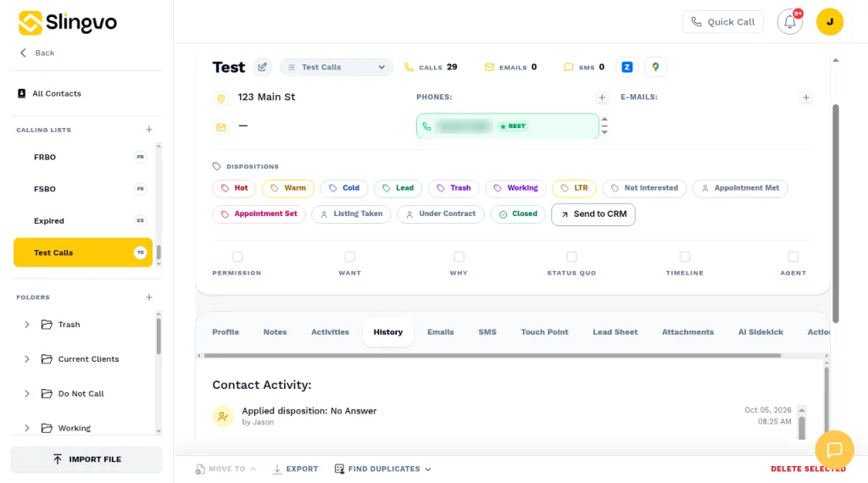Click the folders list scrollbar

coord(159,336)
